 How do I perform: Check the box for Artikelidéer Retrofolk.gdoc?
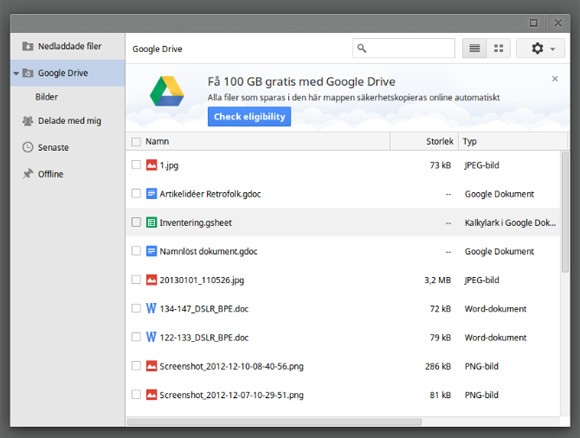click(x=136, y=193)
